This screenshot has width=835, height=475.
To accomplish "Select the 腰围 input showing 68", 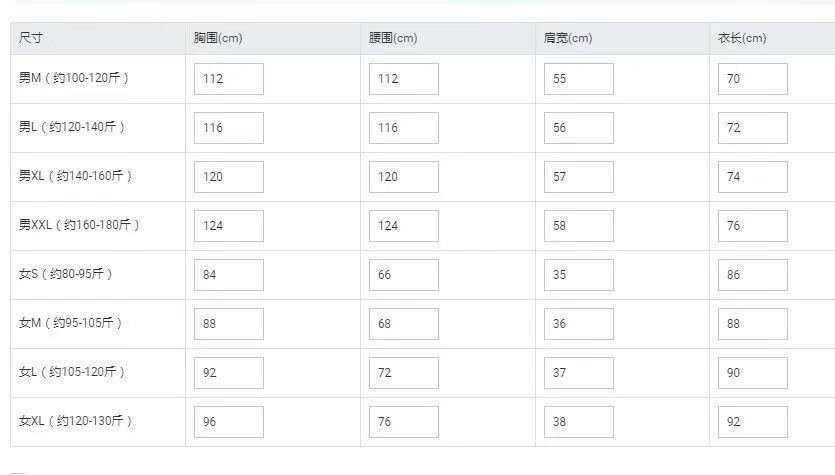I will (404, 324).
